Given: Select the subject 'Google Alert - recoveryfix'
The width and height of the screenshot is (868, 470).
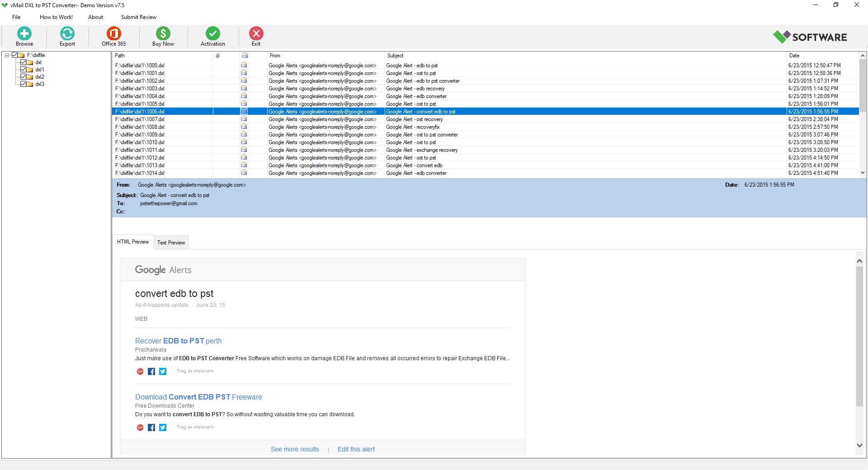Looking at the screenshot, I should [x=413, y=127].
